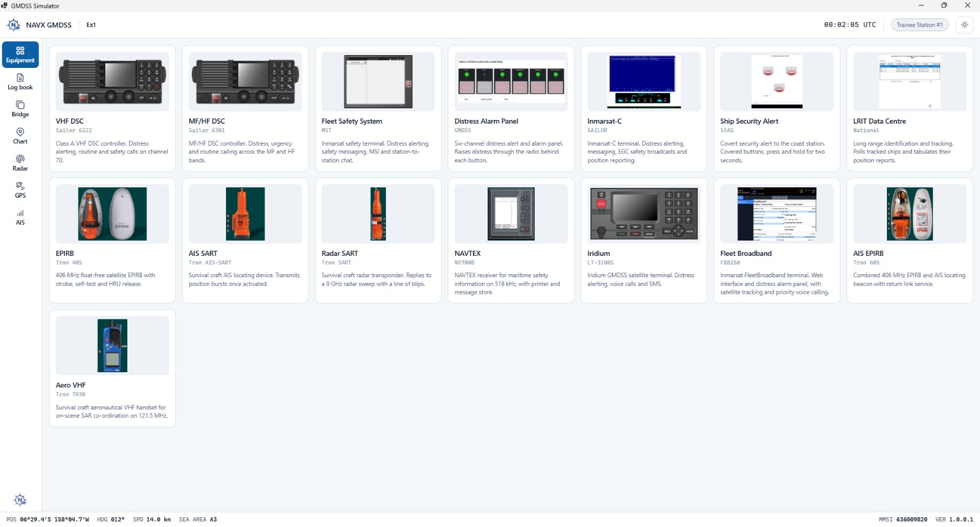Viewport: 980px width, 527px height.
Task: Click the NAVX GMDSS compass logo in header
Action: (x=13, y=25)
